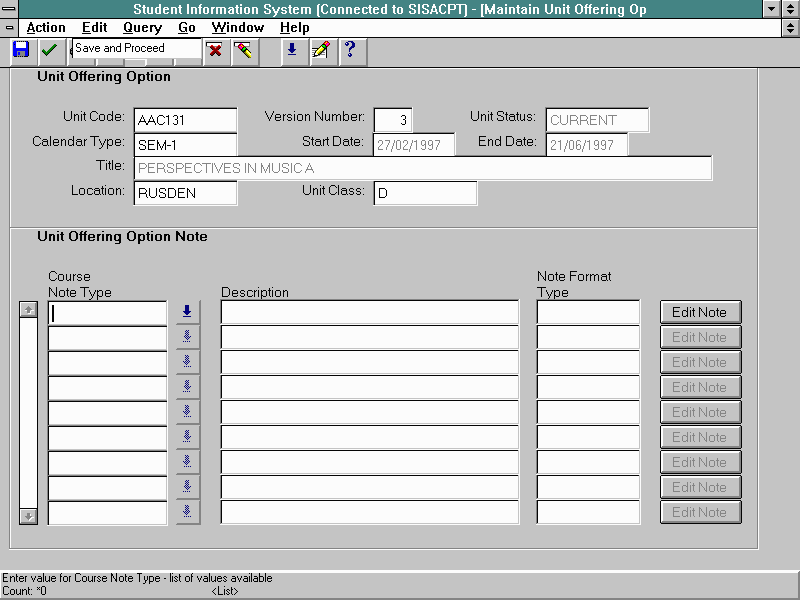Open list of values for first Course Note Type row
The image size is (800, 600).
[187, 312]
